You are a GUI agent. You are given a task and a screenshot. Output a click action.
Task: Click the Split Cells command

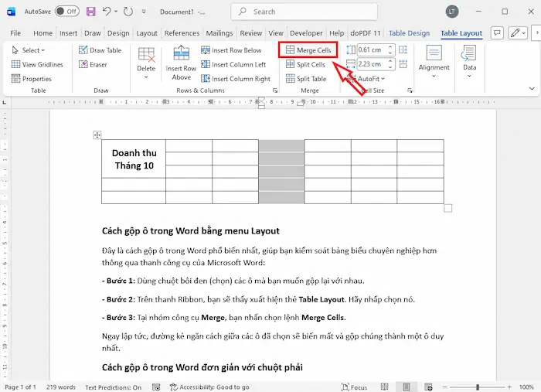[x=306, y=64]
